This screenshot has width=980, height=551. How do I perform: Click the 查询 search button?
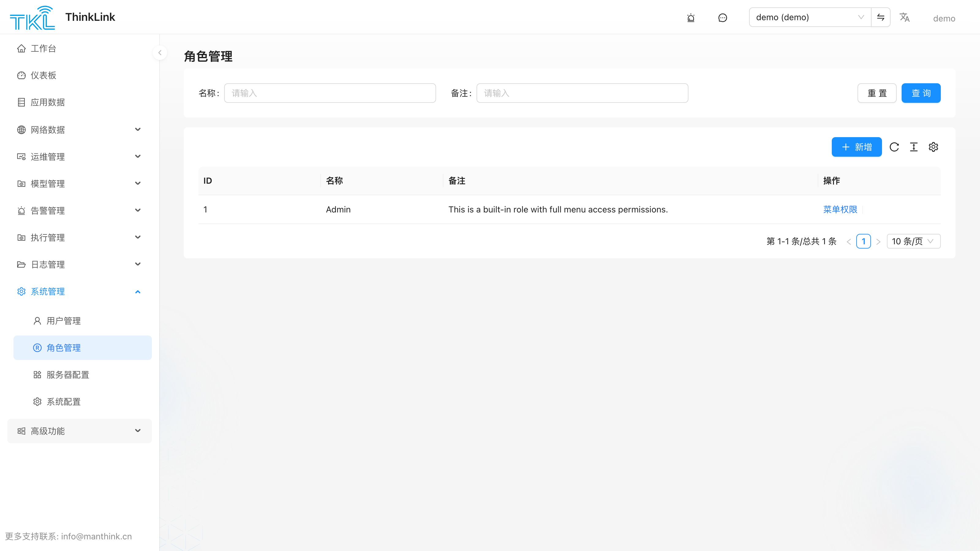point(921,93)
